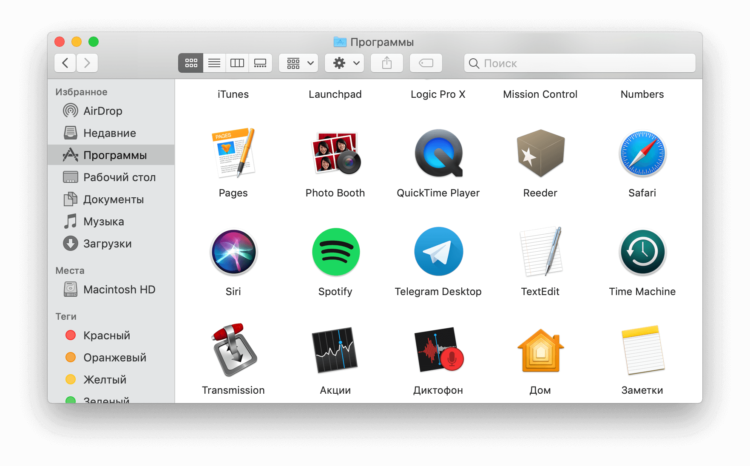Open the gear action menu

345,63
